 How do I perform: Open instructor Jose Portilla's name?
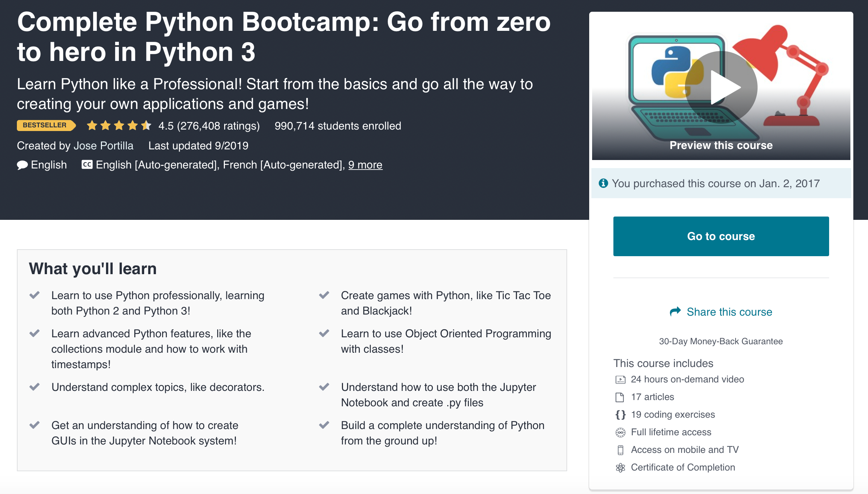click(x=103, y=146)
